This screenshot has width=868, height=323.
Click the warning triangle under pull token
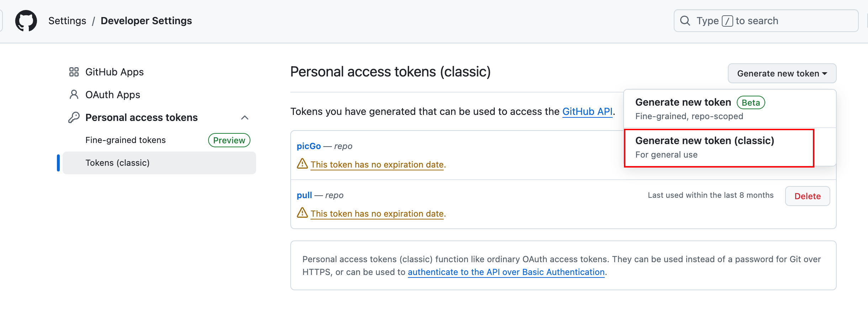click(302, 213)
